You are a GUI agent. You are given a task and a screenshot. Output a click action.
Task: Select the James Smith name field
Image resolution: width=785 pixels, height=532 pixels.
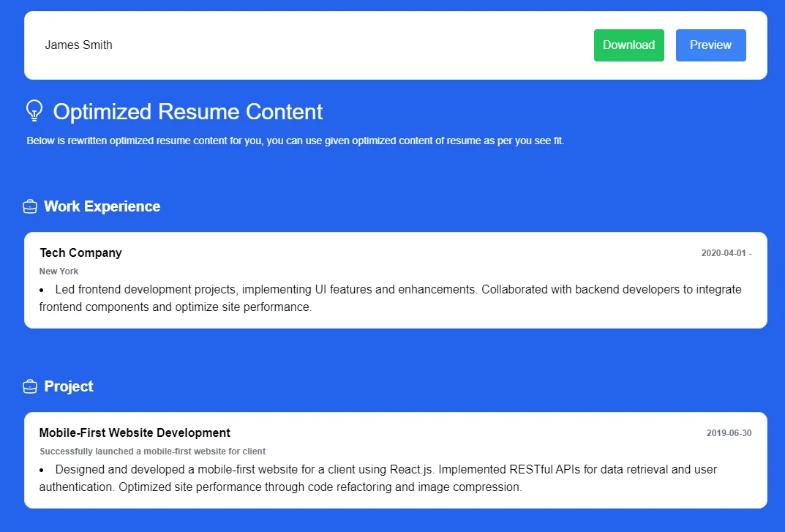click(x=78, y=45)
